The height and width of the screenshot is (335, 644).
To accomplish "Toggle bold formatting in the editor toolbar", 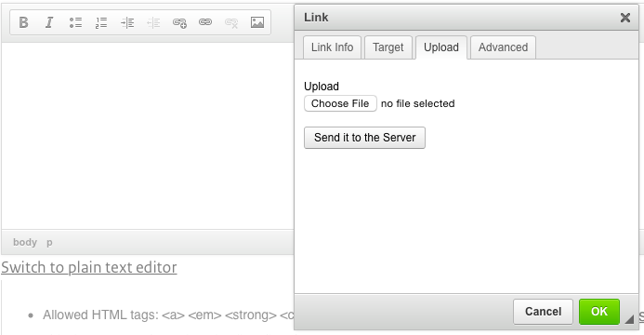I will pyautogui.click(x=24, y=22).
